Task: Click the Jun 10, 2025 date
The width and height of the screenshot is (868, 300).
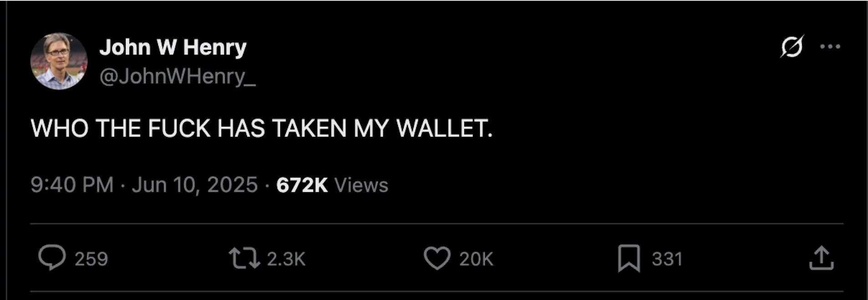Action: (x=195, y=185)
